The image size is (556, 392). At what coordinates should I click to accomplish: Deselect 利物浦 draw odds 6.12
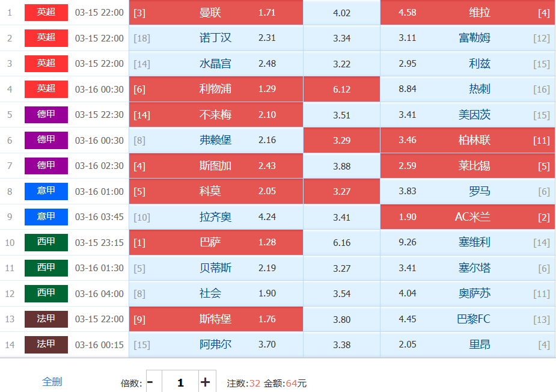[341, 90]
